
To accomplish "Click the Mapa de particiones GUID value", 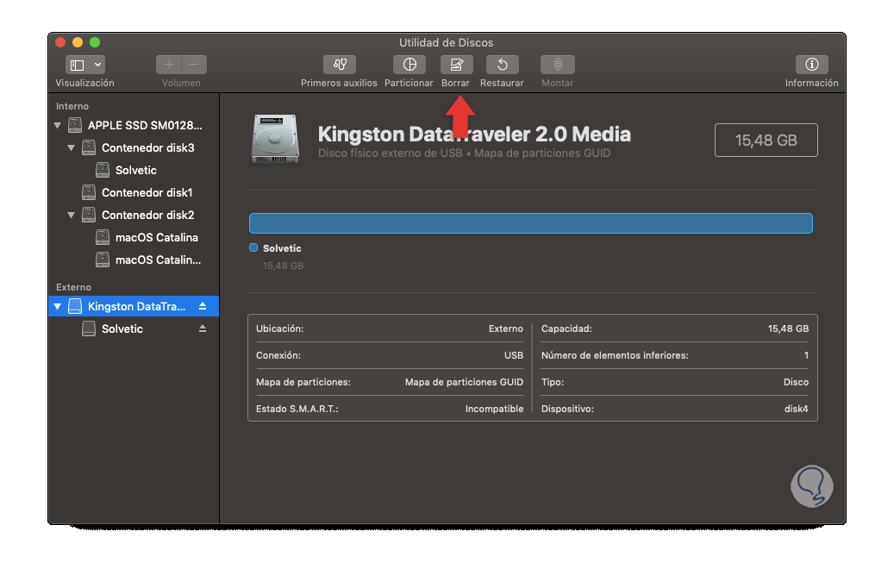I will [464, 382].
